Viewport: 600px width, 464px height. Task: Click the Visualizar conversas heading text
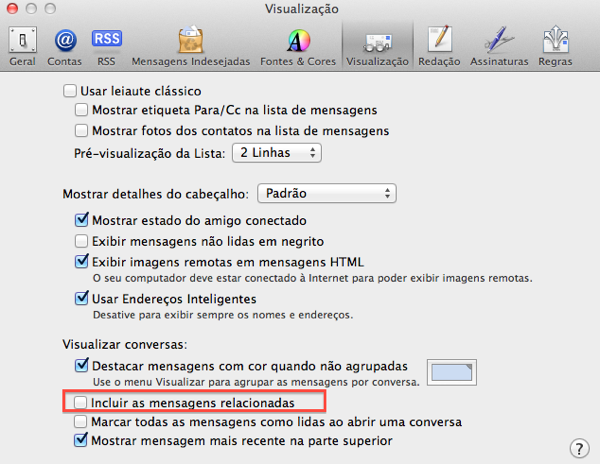(125, 345)
